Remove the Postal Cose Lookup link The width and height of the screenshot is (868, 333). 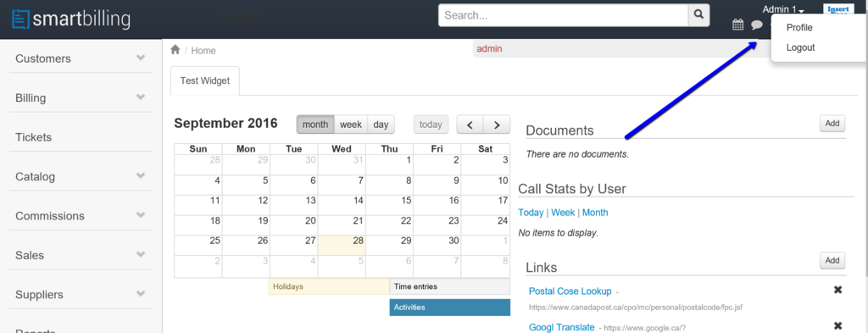coord(837,290)
